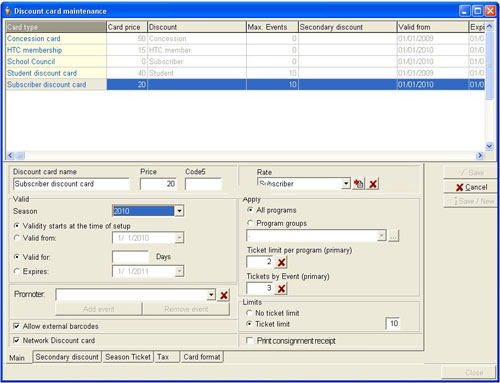The image size is (500, 383).
Task: Click the horizontal scrollbar left arrow
Action: [x=11, y=155]
